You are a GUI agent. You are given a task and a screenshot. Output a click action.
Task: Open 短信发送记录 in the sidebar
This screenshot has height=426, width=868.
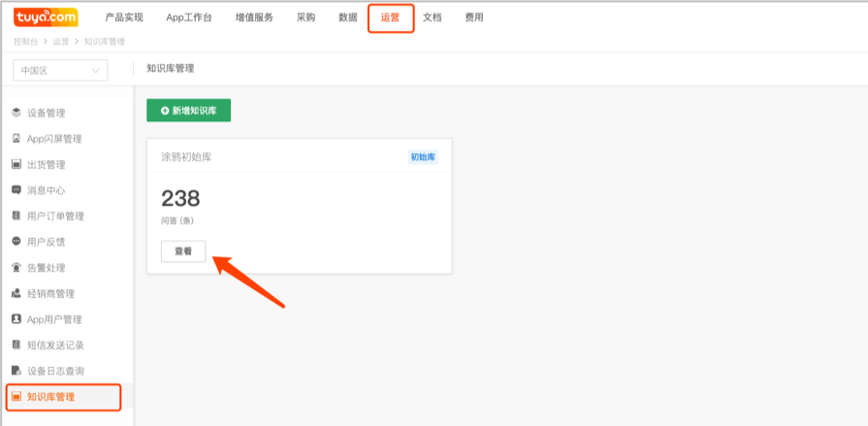[56, 345]
